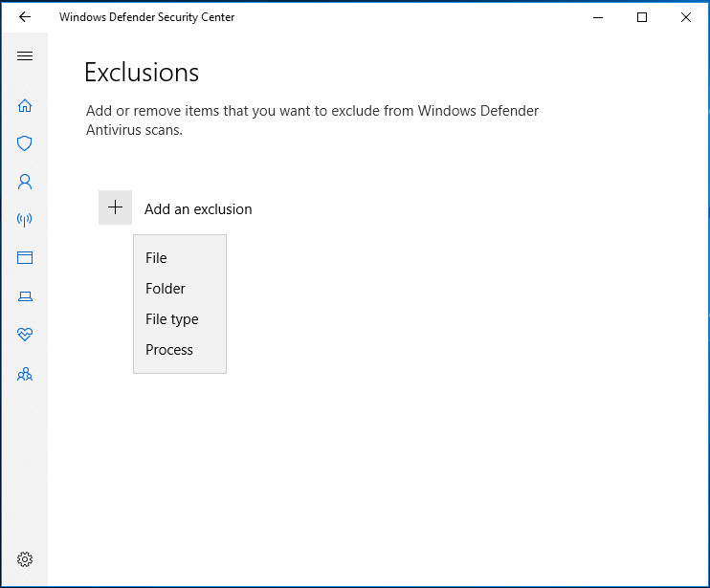The width and height of the screenshot is (710, 588).
Task: Minimize the Windows Defender Security Center window
Action: point(598,17)
